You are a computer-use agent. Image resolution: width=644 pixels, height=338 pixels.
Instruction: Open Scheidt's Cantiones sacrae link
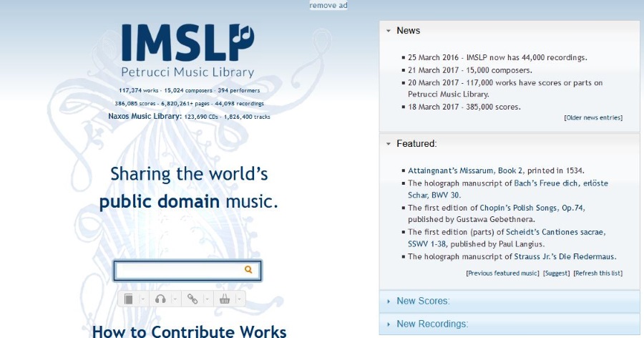coord(506,238)
